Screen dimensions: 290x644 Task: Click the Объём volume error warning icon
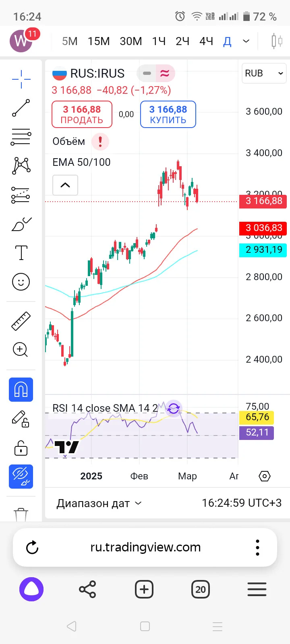click(100, 141)
